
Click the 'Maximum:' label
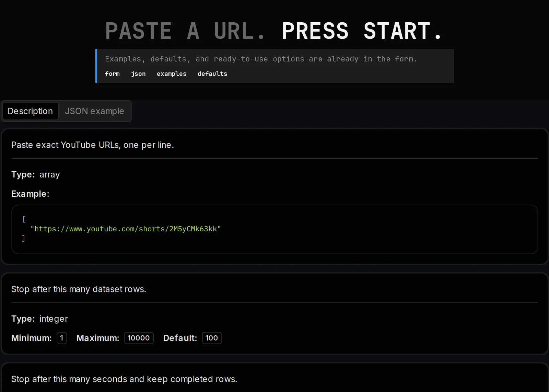click(x=98, y=338)
